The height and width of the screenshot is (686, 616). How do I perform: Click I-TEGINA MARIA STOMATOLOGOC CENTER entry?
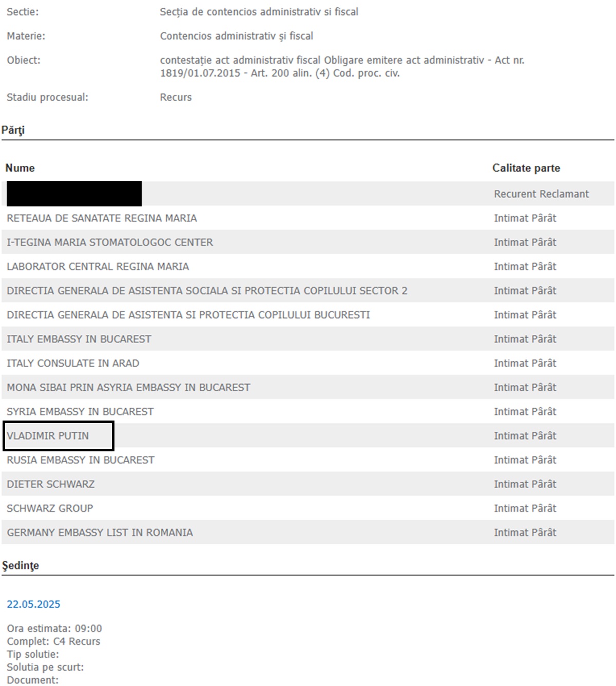click(x=110, y=242)
